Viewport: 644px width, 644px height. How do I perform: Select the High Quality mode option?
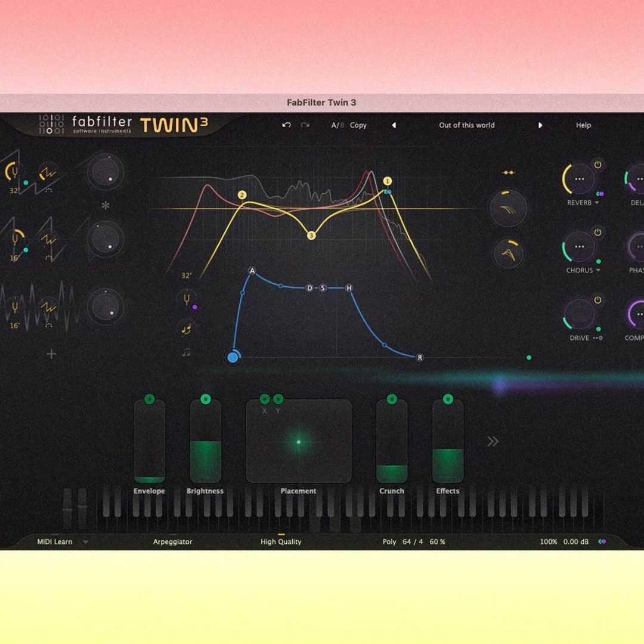pyautogui.click(x=280, y=541)
